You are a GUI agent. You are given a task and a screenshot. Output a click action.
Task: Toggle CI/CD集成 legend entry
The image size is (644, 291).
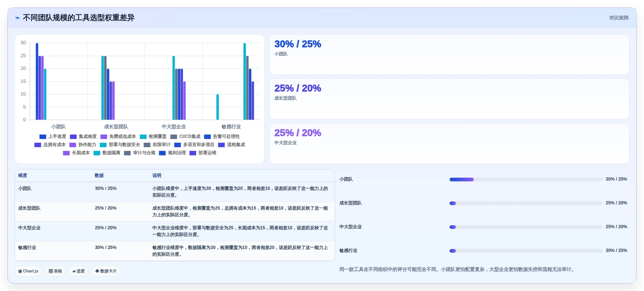185,137
